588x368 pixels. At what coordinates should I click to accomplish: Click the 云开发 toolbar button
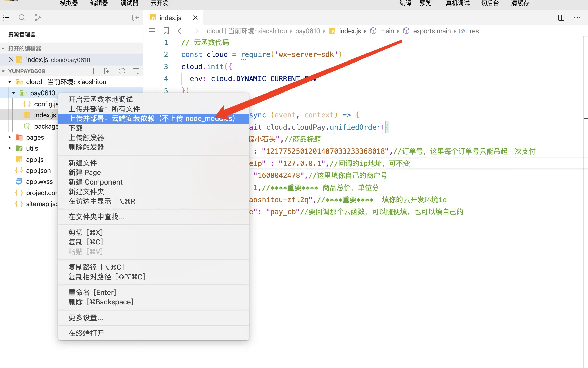pyautogui.click(x=159, y=3)
